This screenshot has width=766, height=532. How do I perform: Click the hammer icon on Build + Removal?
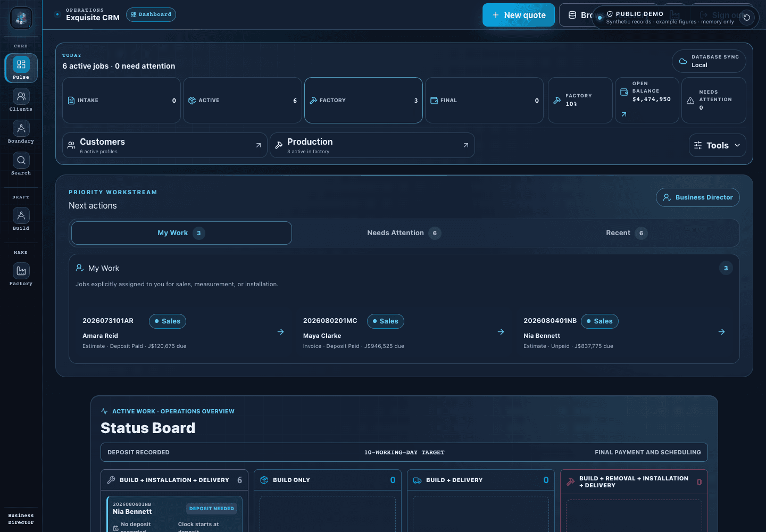(x=570, y=481)
